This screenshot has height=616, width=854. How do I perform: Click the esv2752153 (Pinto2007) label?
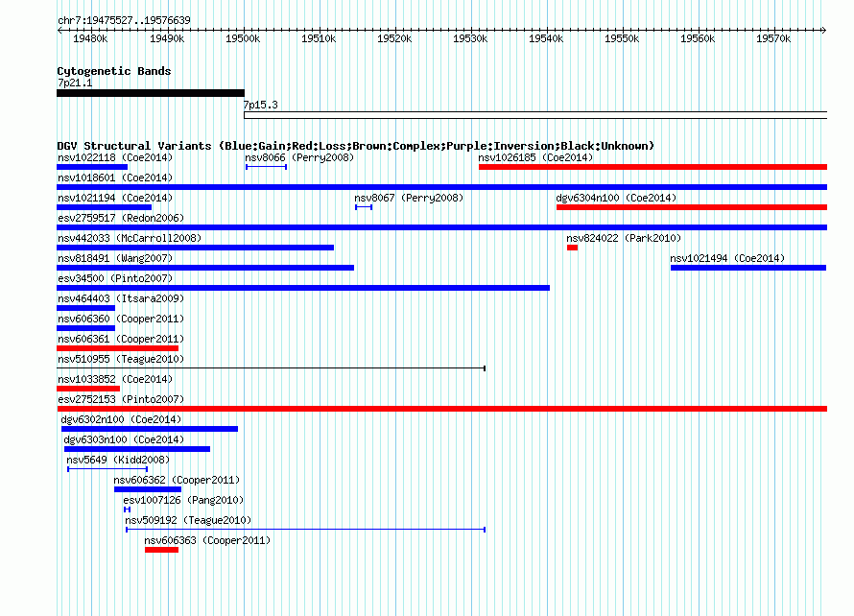(120, 399)
